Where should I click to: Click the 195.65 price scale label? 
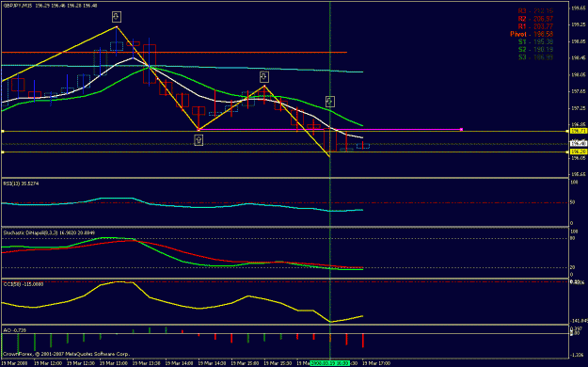click(579, 174)
